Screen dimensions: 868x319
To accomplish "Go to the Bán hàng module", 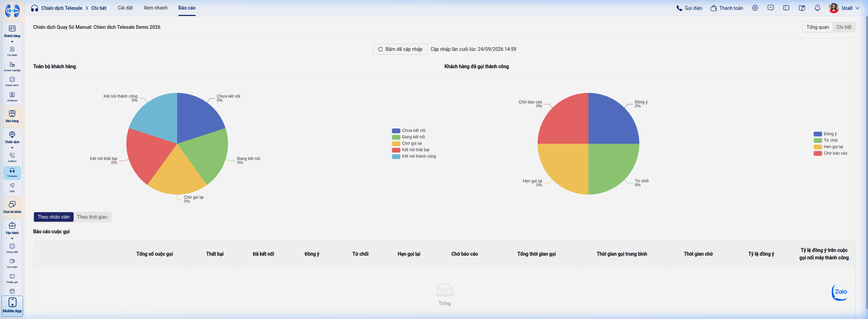I will point(12,116).
